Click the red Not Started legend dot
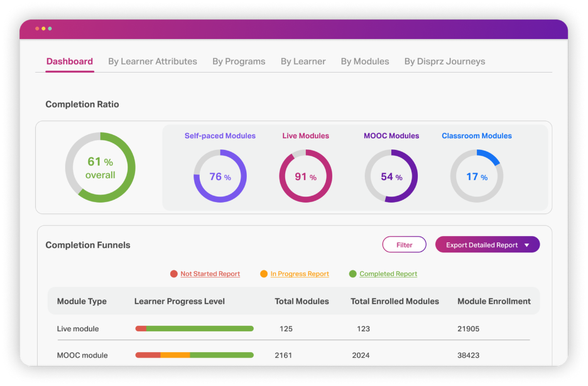Screen dimensions: 588x386 [x=174, y=274]
